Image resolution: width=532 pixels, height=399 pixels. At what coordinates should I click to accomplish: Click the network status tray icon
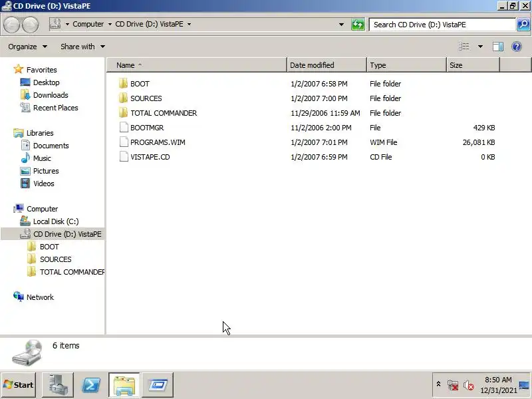[x=453, y=385]
